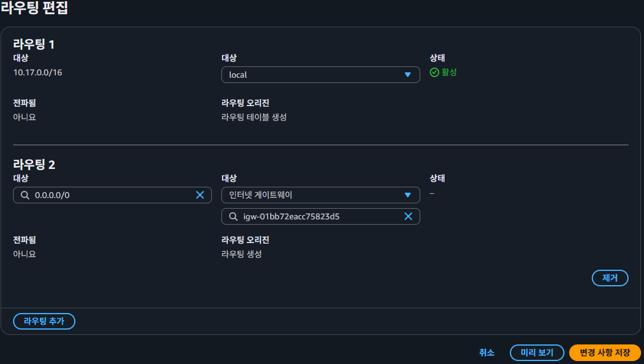Click the magnifier icon in destination search field
Image resolution: width=644 pixels, height=364 pixels.
click(25, 195)
